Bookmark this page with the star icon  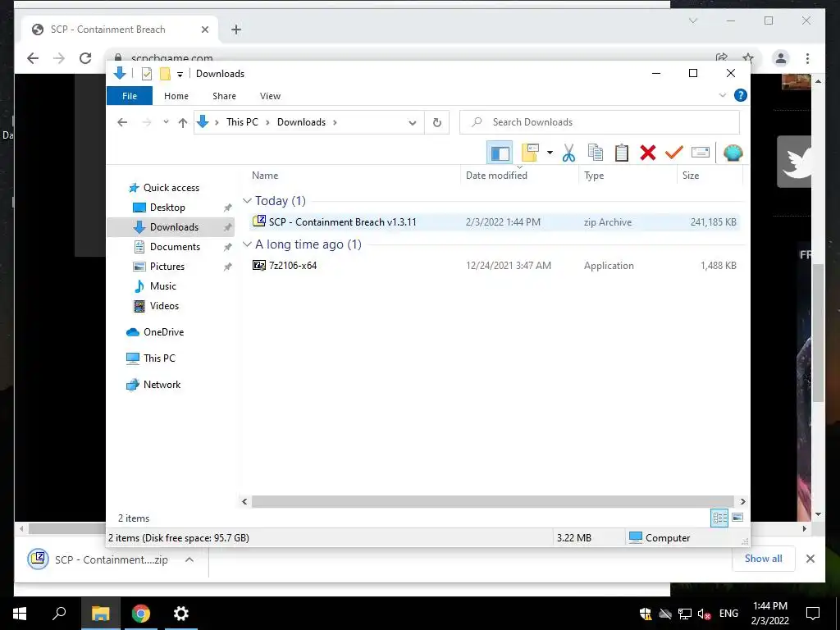pos(748,58)
